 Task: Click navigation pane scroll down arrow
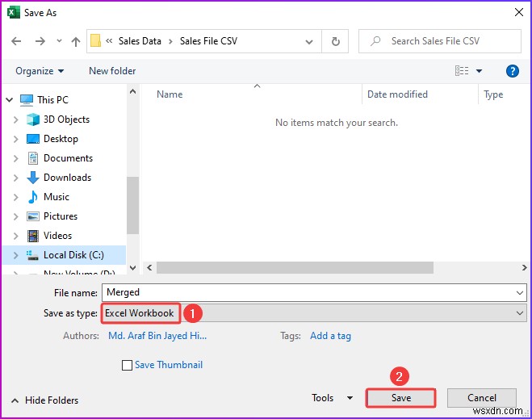coord(133,268)
